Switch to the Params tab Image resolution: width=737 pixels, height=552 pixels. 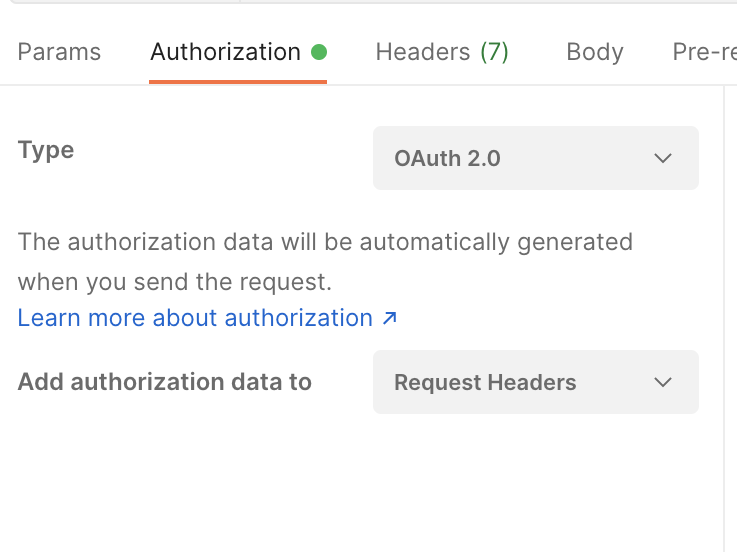tap(59, 52)
